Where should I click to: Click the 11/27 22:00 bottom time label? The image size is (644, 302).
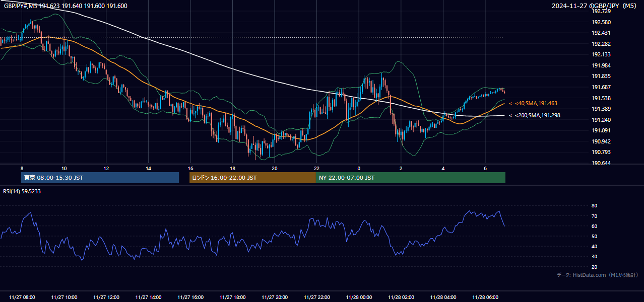(316, 297)
